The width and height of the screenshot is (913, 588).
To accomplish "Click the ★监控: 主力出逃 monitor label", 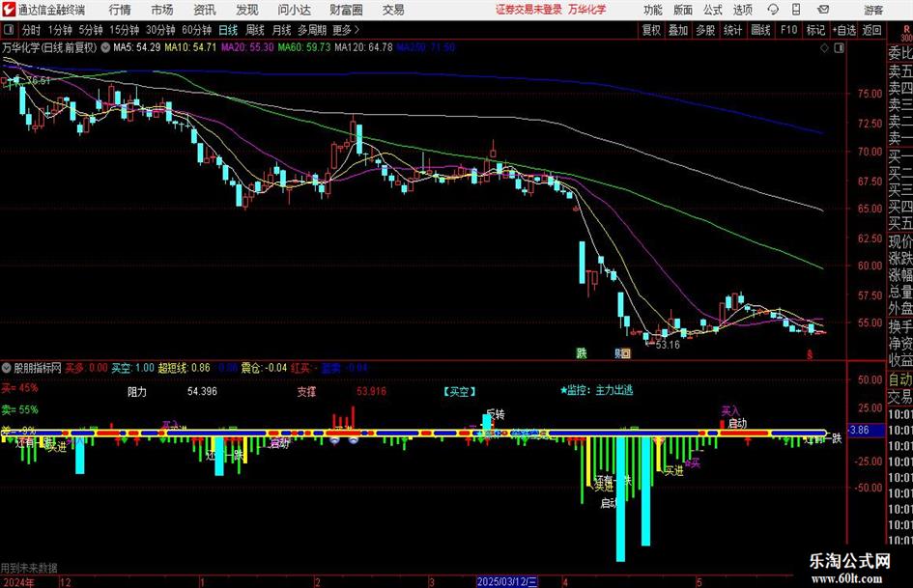I will 597,390.
